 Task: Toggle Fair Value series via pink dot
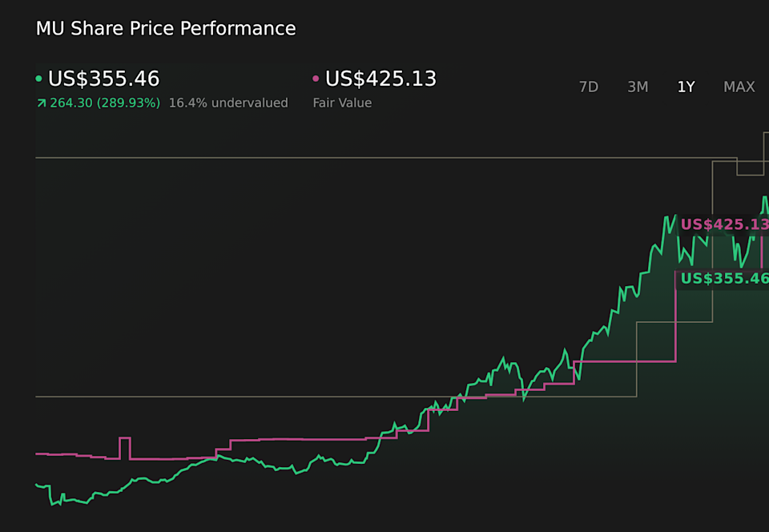316,79
